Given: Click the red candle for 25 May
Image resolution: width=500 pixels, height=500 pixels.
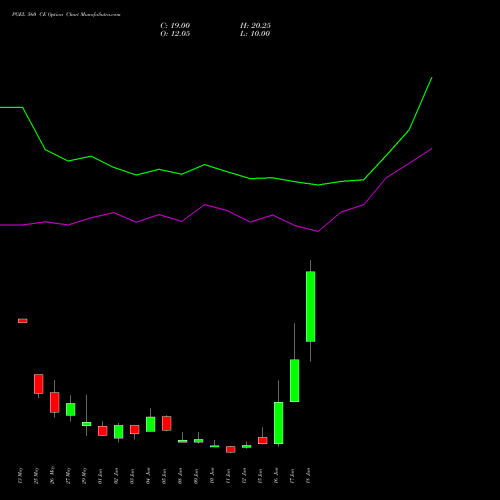Looking at the screenshot, I should pos(39,384).
